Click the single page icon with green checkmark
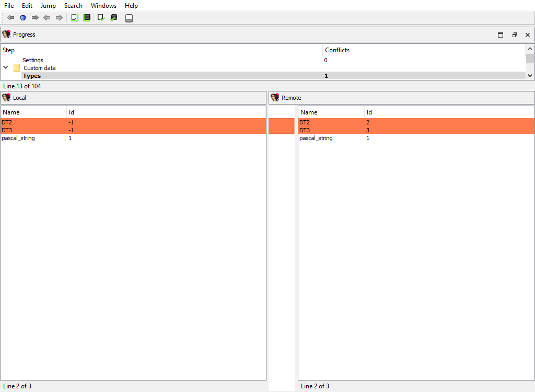535x392 pixels. [x=101, y=18]
